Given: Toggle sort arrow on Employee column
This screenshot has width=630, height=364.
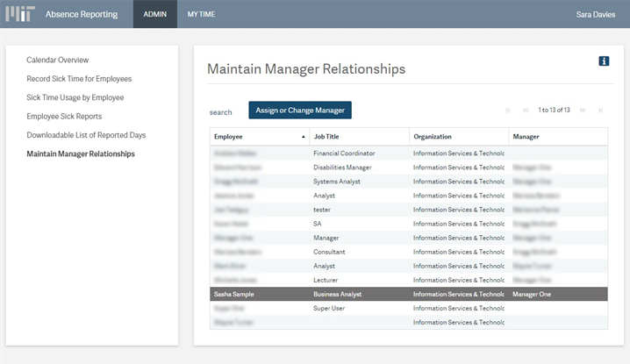Looking at the screenshot, I should click(x=304, y=137).
